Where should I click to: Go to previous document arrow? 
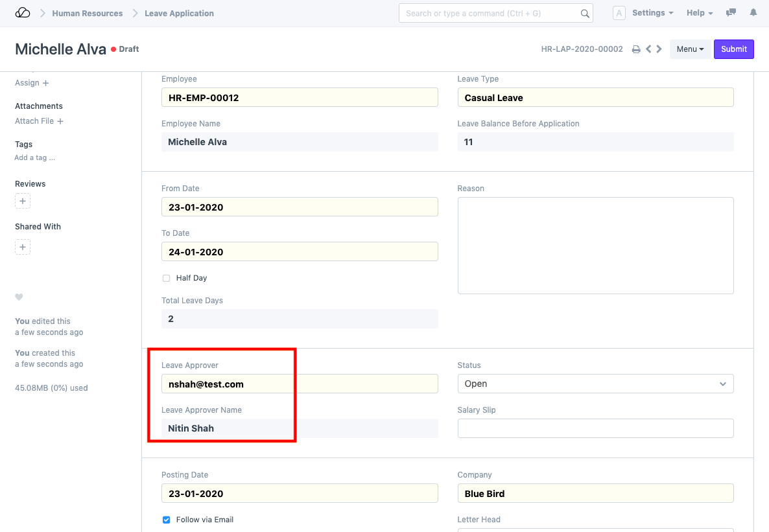648,49
